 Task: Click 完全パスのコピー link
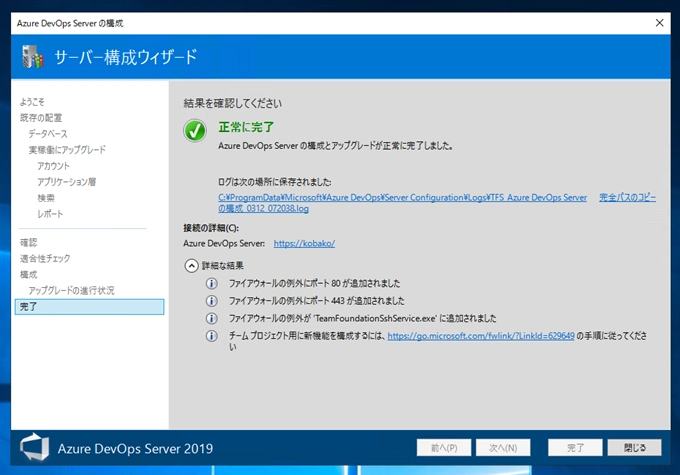point(627,197)
